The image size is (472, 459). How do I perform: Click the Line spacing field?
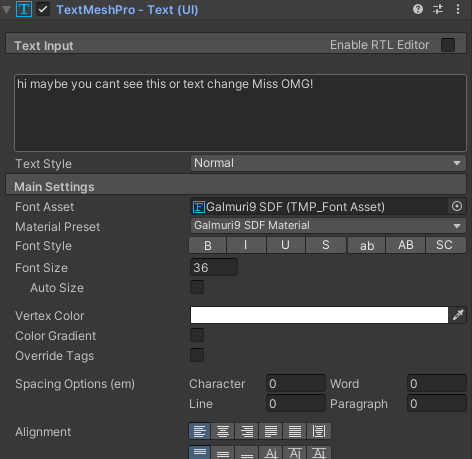point(296,403)
